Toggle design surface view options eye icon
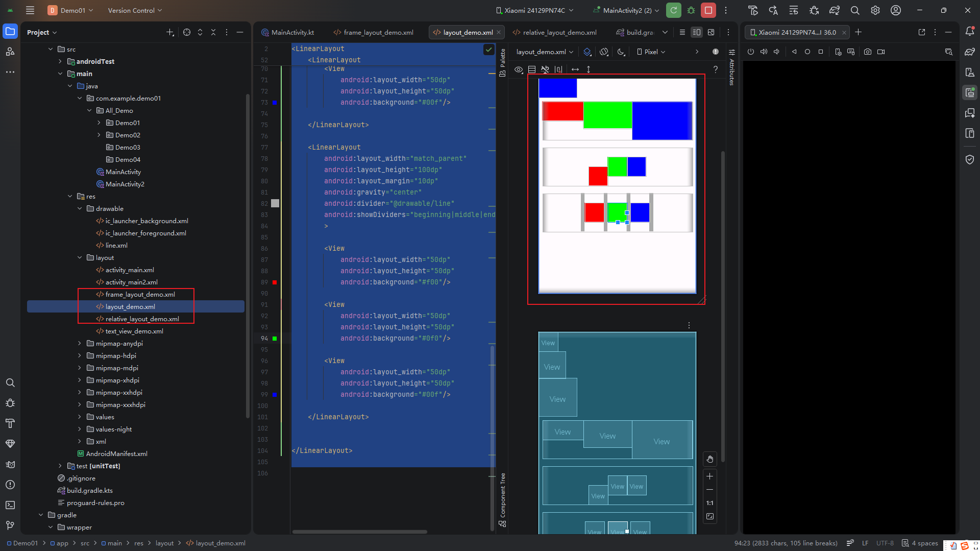The width and height of the screenshot is (980, 551). click(x=519, y=69)
